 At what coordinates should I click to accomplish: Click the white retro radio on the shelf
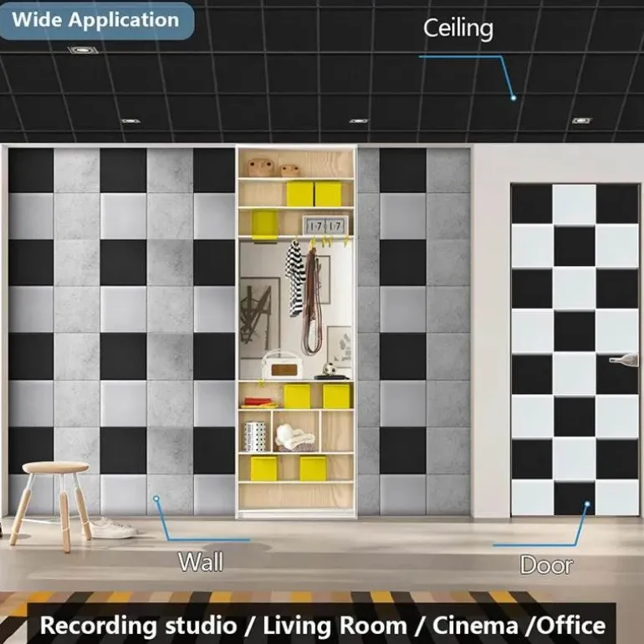coord(282,365)
